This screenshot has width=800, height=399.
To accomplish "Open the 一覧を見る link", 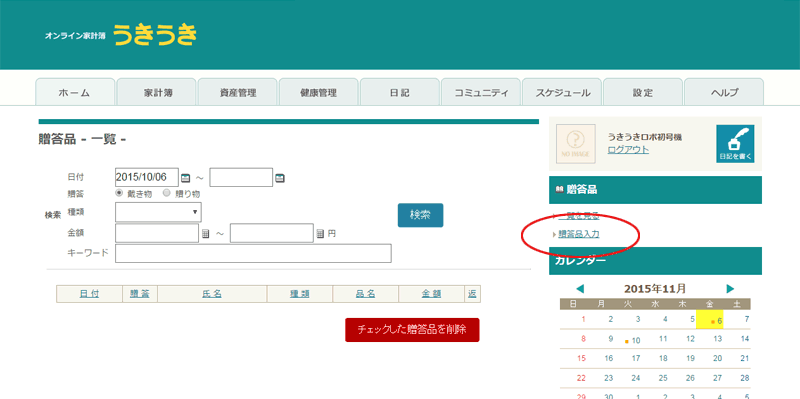I will (579, 216).
